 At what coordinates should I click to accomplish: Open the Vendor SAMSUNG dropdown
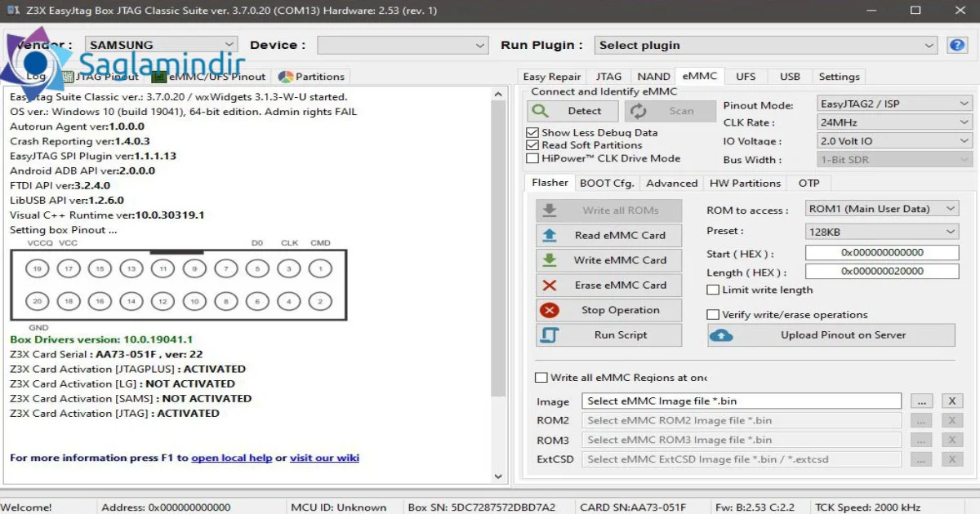coord(160,45)
